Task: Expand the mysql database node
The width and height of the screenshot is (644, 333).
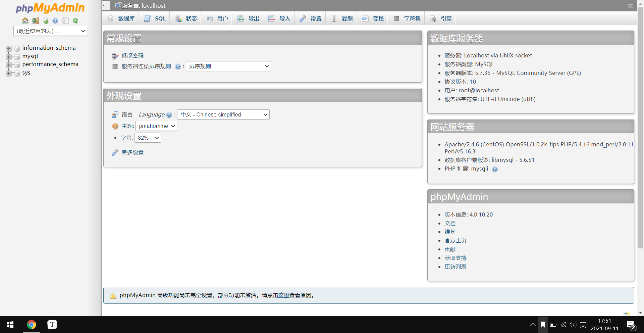Action: [9, 57]
